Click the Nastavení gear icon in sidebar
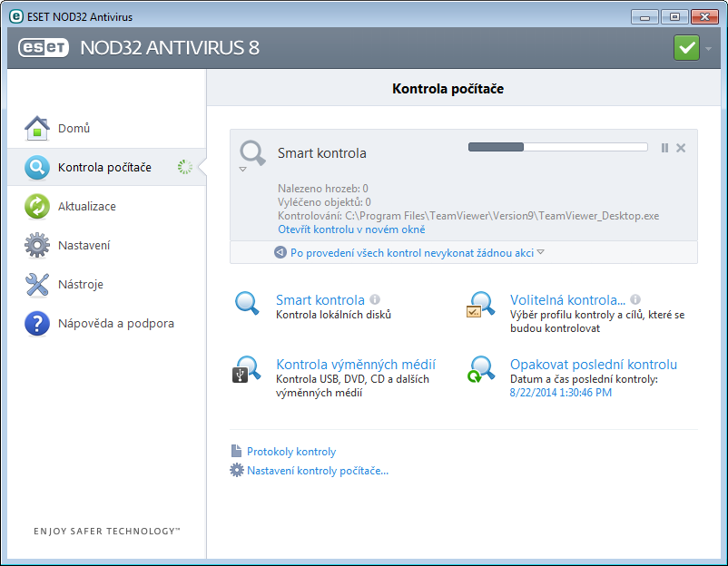This screenshot has height=566, width=728. pyautogui.click(x=36, y=245)
